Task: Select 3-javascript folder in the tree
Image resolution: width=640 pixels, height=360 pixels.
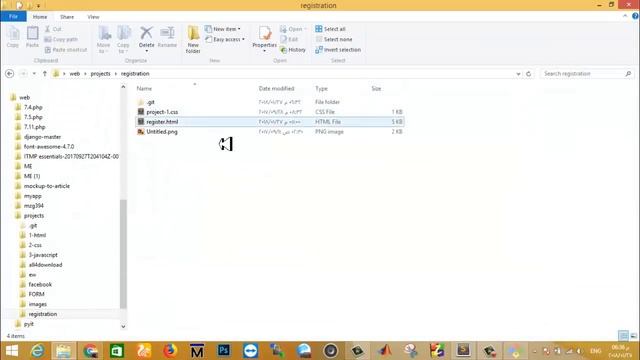Action: pyautogui.click(x=43, y=255)
